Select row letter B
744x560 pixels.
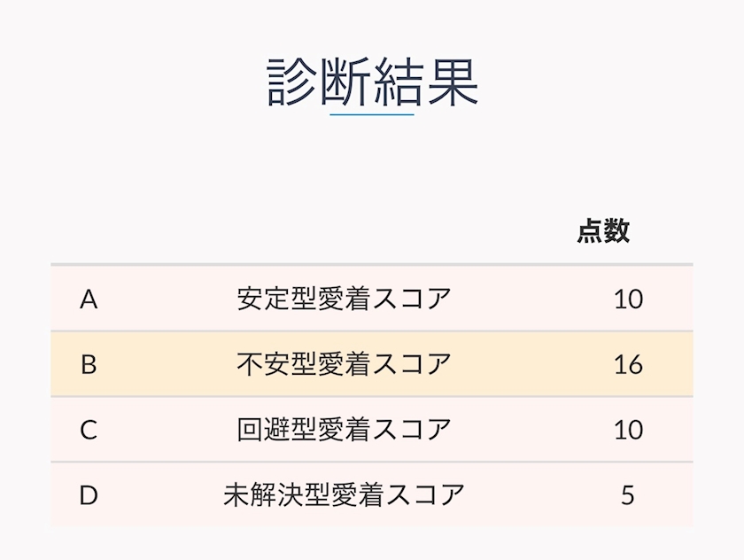88,364
